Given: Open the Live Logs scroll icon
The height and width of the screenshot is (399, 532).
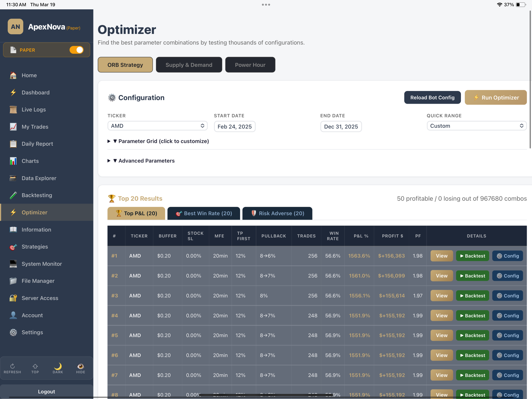Looking at the screenshot, I should point(13,109).
